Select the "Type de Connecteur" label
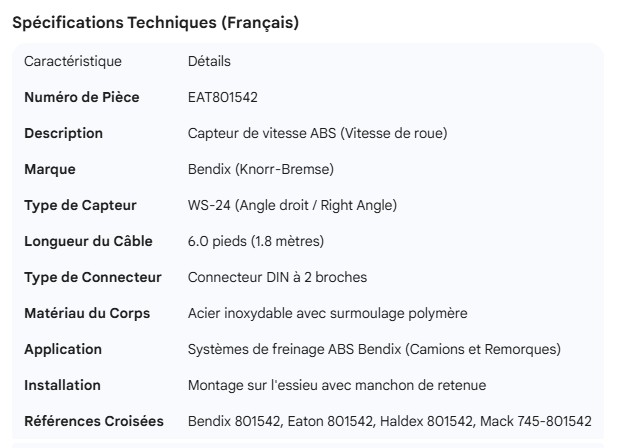Image resolution: width=617 pixels, height=448 pixels. click(x=90, y=277)
